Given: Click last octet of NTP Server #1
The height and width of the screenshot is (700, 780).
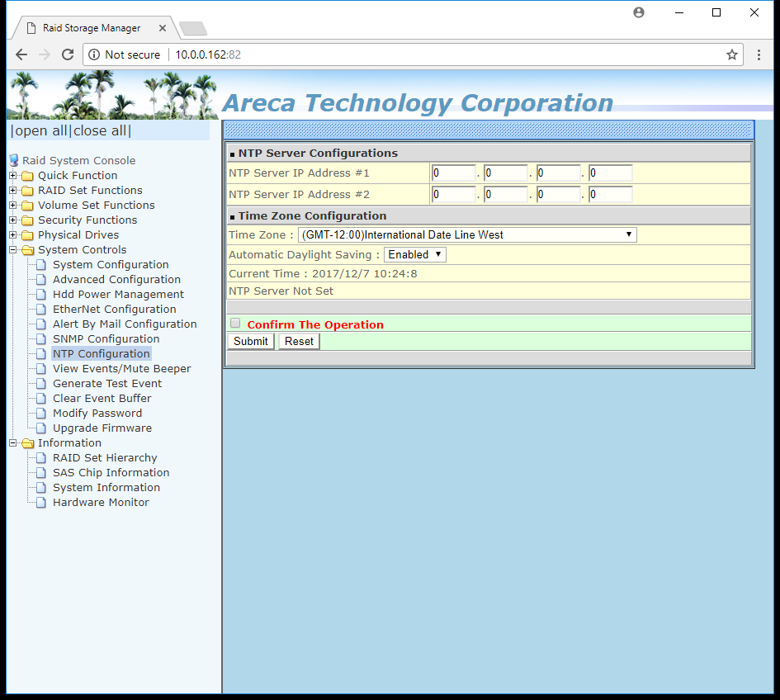Looking at the screenshot, I should coord(610,173).
